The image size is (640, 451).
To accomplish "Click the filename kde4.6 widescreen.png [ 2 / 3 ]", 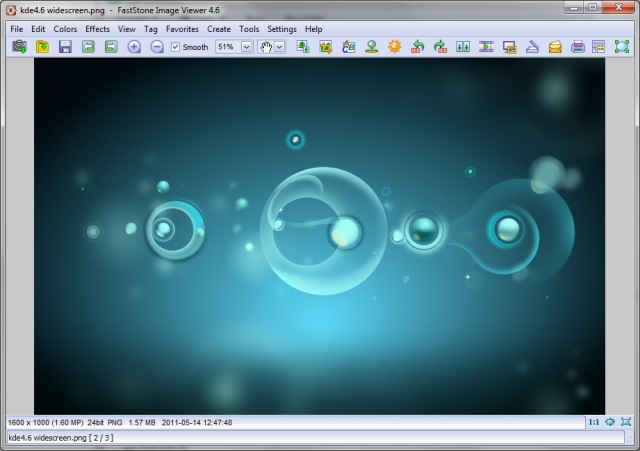I will coord(61,438).
